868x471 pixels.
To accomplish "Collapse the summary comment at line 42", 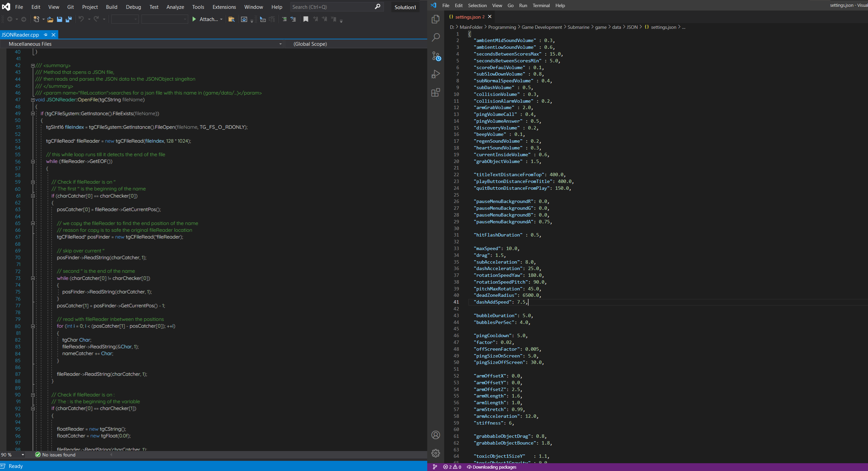I will click(33, 65).
